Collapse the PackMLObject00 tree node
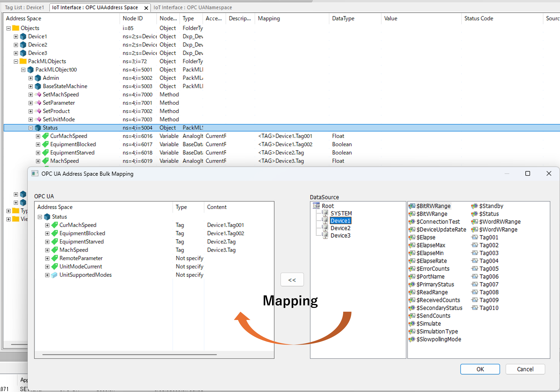The image size is (560, 392). (23, 70)
